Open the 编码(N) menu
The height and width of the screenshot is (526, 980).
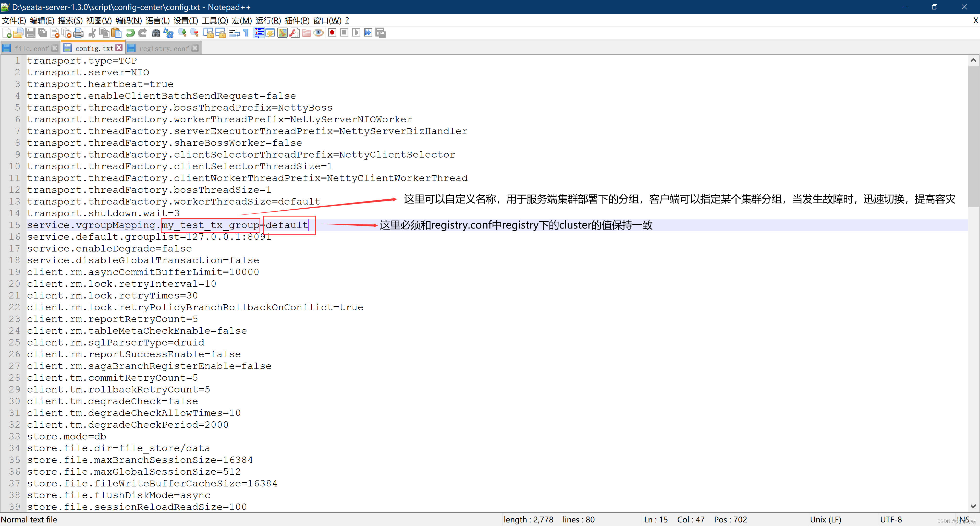click(x=129, y=20)
